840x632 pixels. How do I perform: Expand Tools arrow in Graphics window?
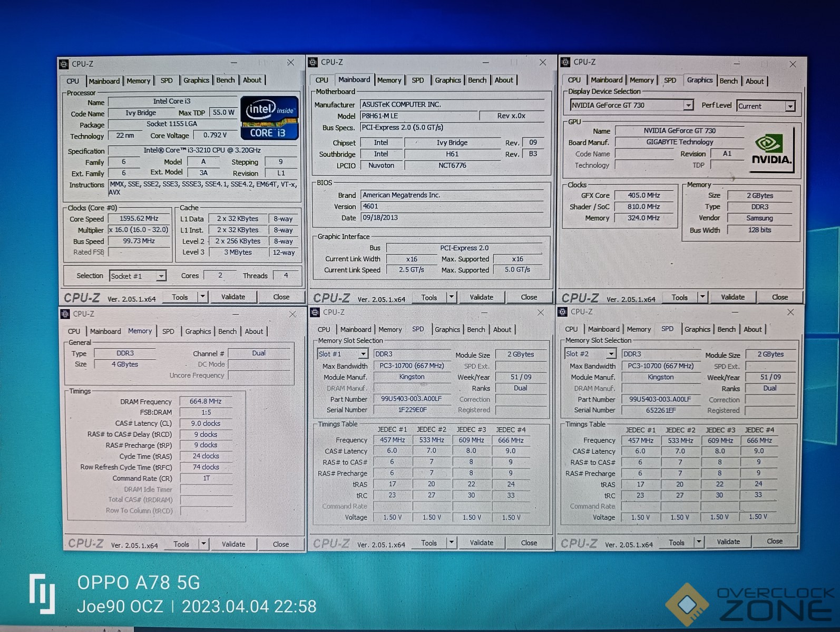[702, 297]
